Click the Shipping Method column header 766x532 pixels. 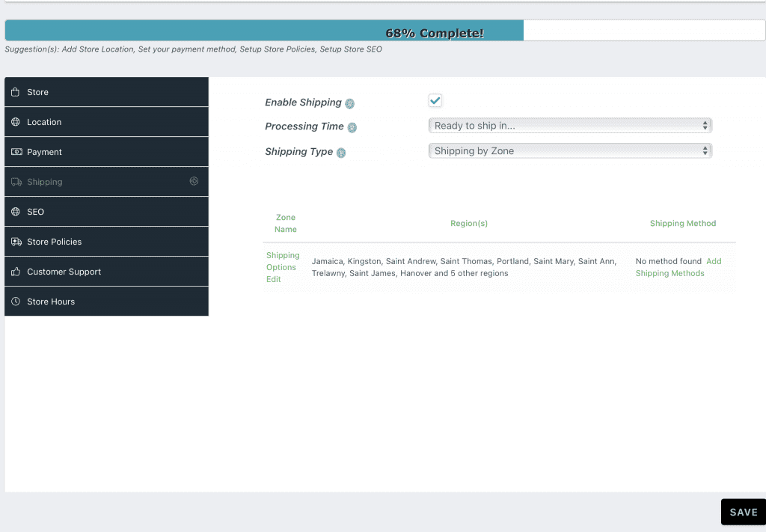pos(683,223)
